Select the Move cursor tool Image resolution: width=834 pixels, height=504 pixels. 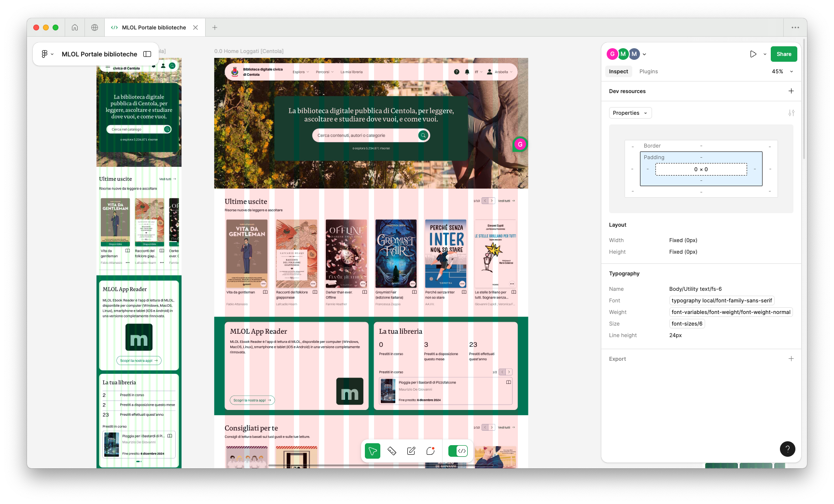(x=372, y=451)
